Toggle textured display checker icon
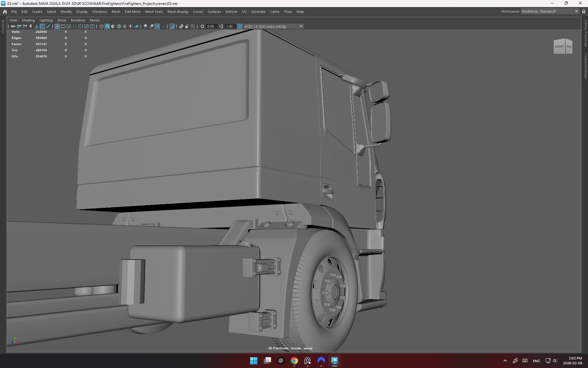 coord(125,26)
